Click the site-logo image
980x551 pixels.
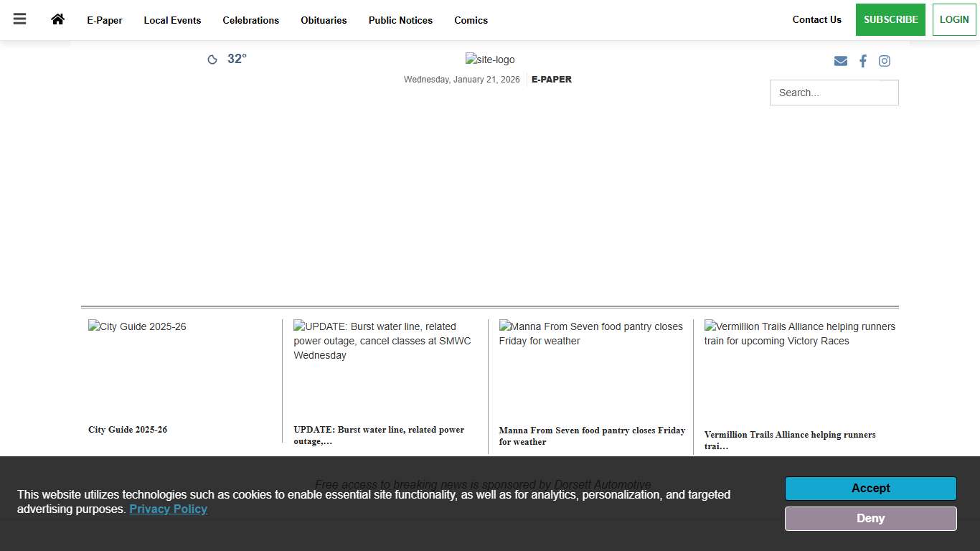click(x=490, y=60)
